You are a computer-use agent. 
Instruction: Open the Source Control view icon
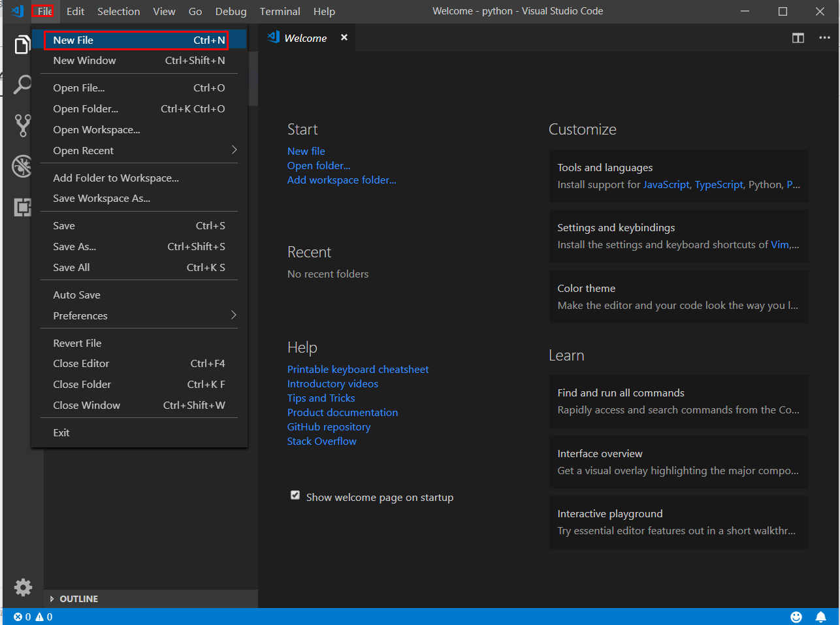22,125
